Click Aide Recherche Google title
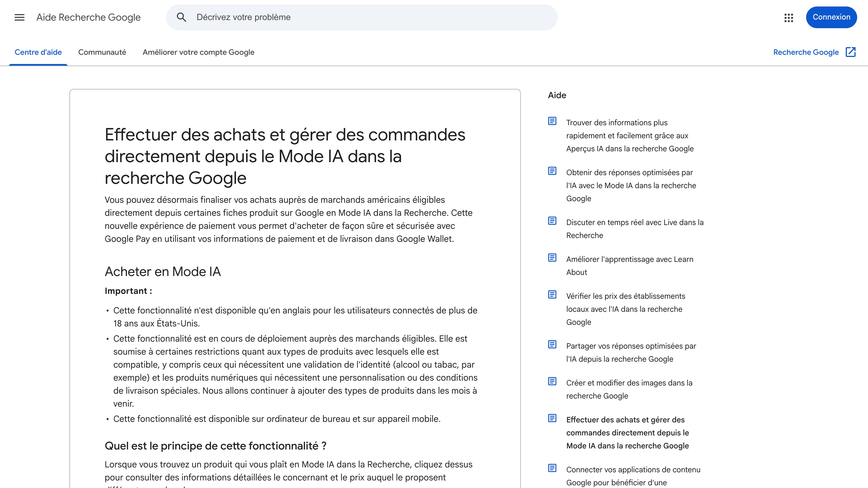This screenshot has width=868, height=488. (88, 17)
